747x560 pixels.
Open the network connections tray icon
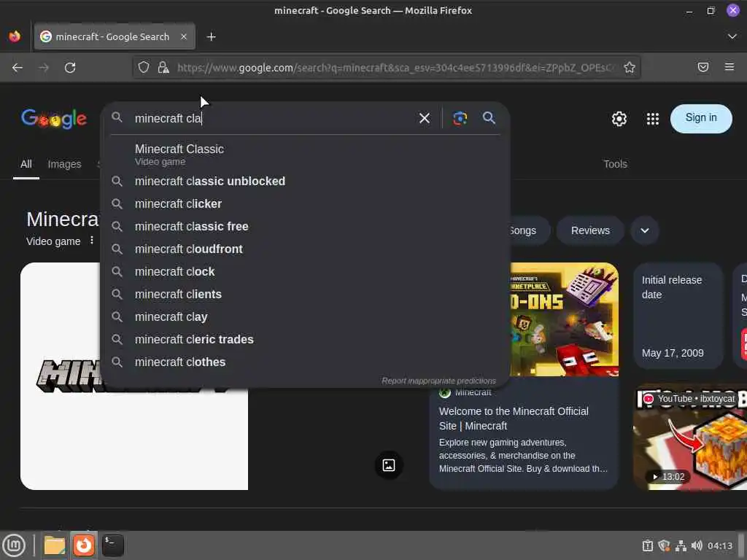681,545
